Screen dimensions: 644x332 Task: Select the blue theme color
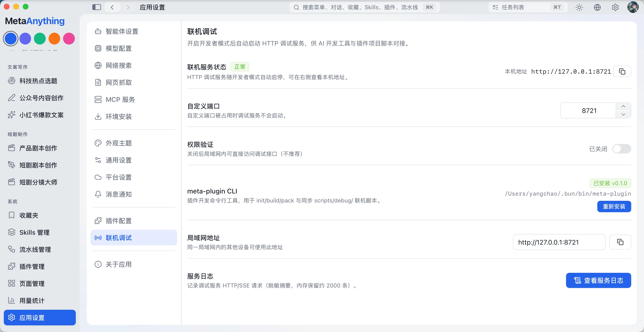click(10, 38)
